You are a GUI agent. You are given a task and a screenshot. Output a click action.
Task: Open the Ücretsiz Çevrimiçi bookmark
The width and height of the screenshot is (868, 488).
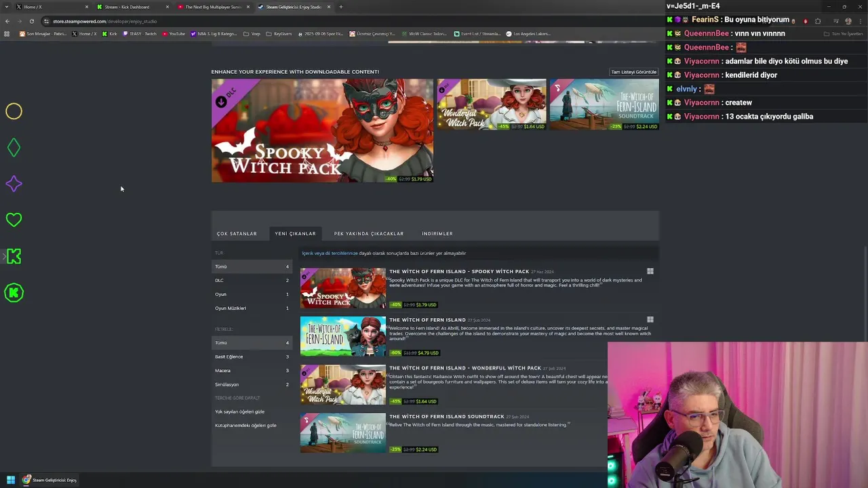tap(372, 33)
